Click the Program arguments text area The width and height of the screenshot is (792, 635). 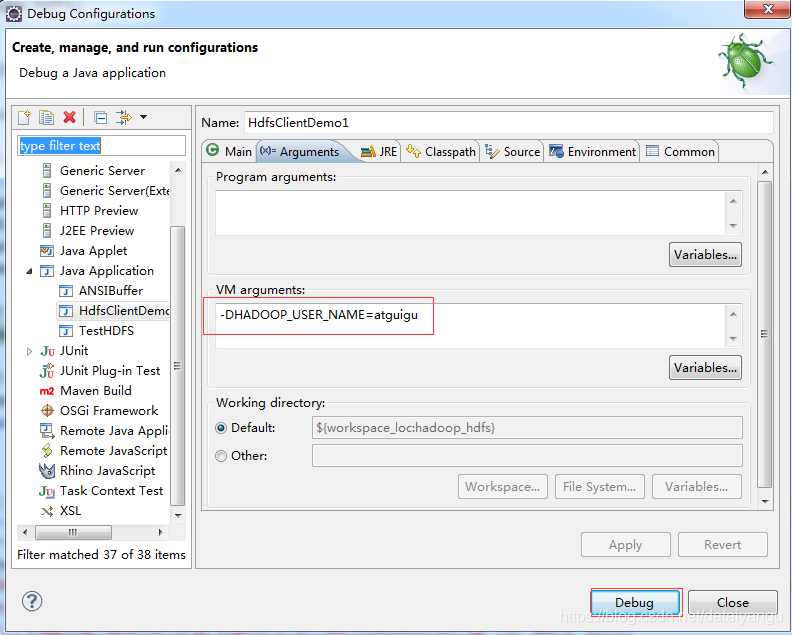click(470, 213)
